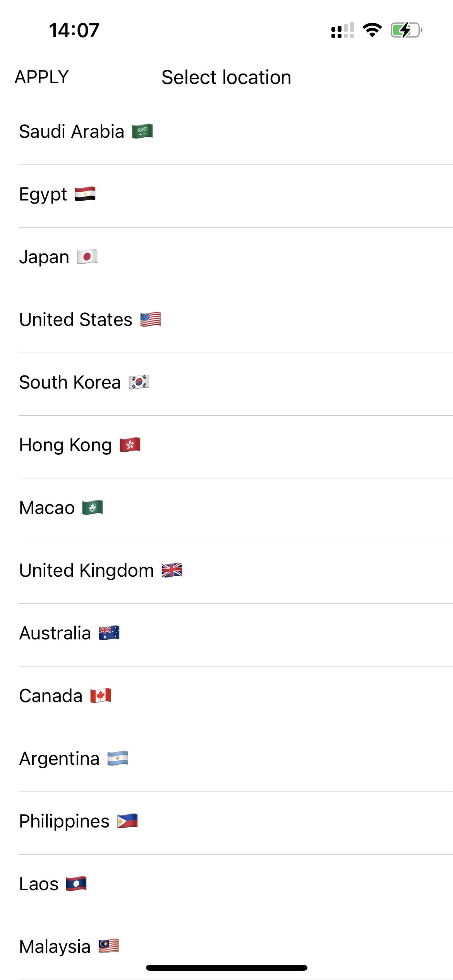Tap the battery charging indicator
Image resolution: width=453 pixels, height=980 pixels.
point(406,30)
